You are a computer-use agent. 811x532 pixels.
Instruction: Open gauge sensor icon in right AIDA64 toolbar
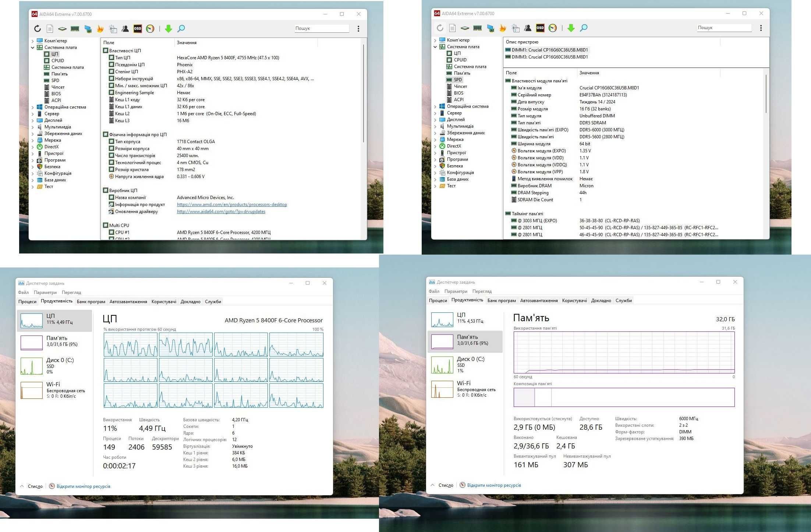pyautogui.click(x=553, y=28)
